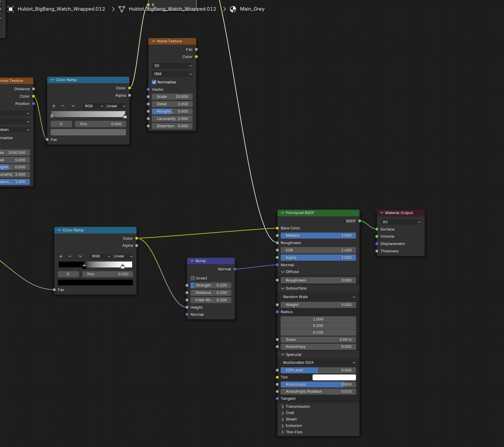Open the lower Color Ramp tools chevron menu
The image size is (504, 447).
[80, 256]
